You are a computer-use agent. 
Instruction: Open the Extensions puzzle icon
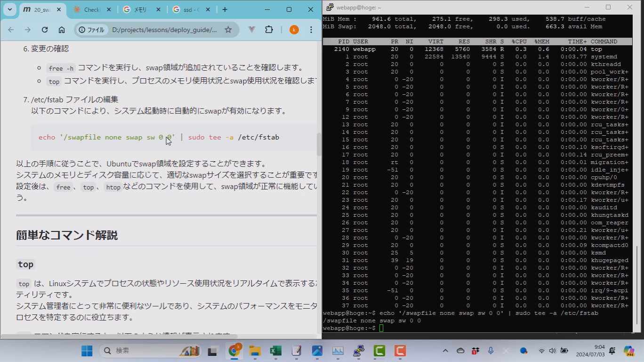point(269,30)
